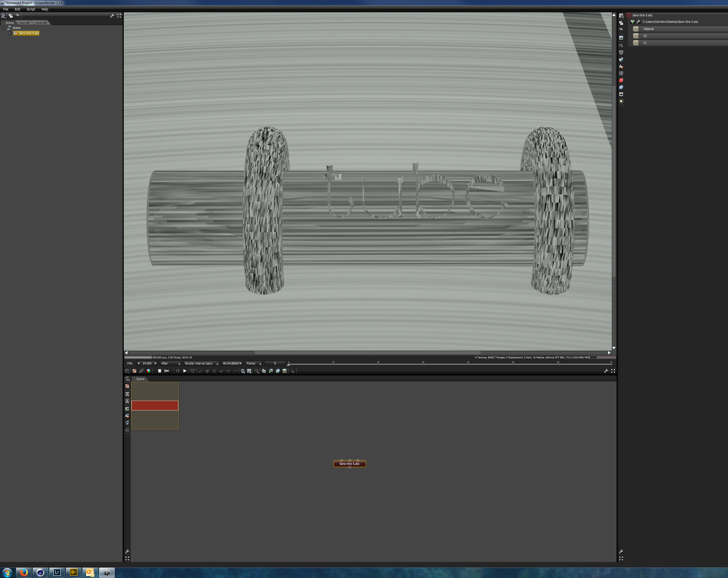Click the starburst icon in right sidebar
This screenshot has width=728, height=578.
[621, 101]
